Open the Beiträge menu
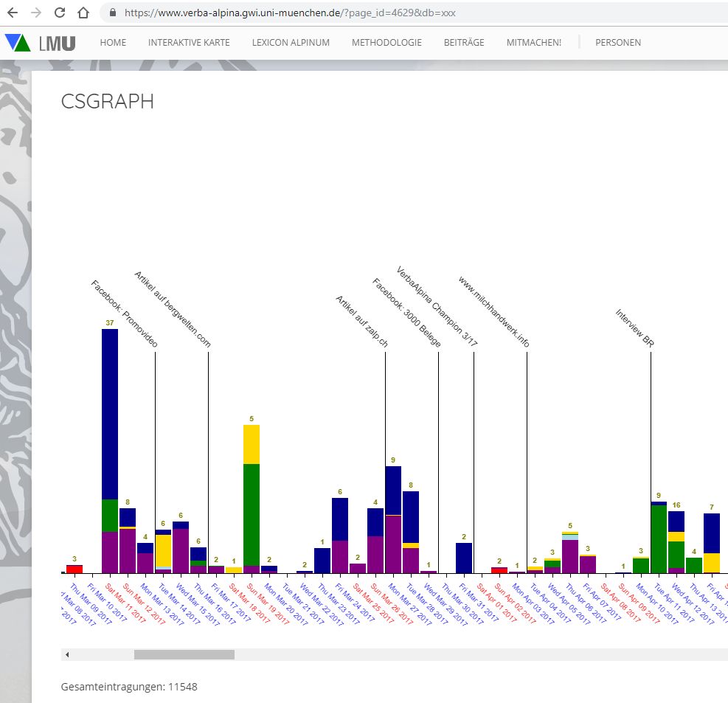 pos(464,43)
